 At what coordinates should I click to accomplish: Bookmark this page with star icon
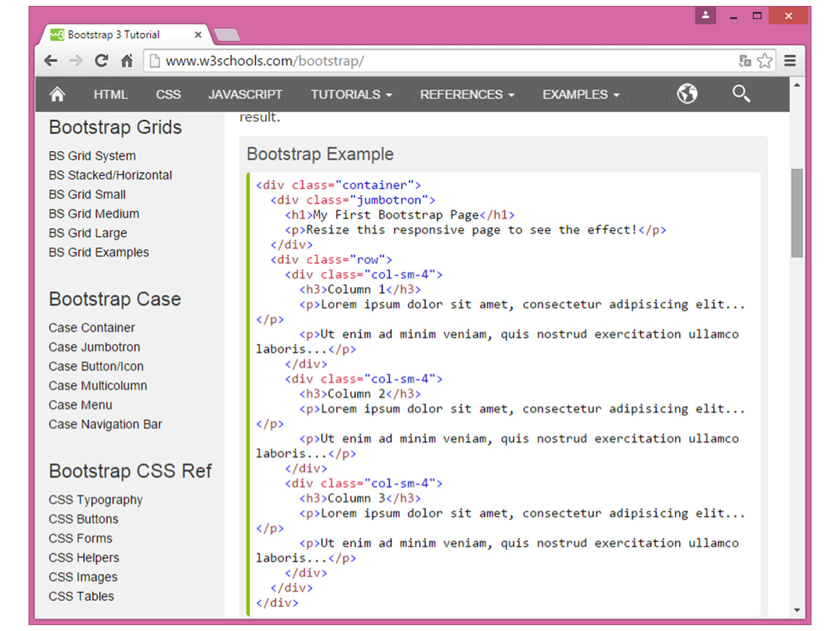[x=764, y=61]
